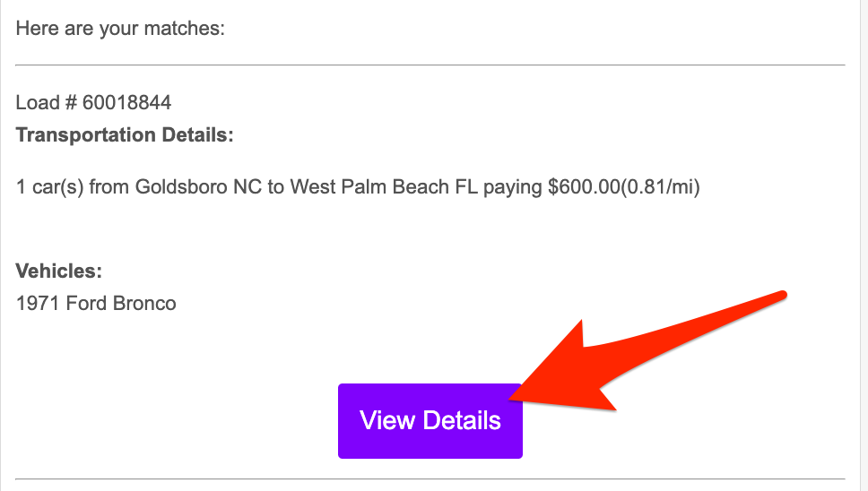The image size is (868, 491).
Task: Click the "Transportation Details:" heading
Action: click(x=125, y=135)
